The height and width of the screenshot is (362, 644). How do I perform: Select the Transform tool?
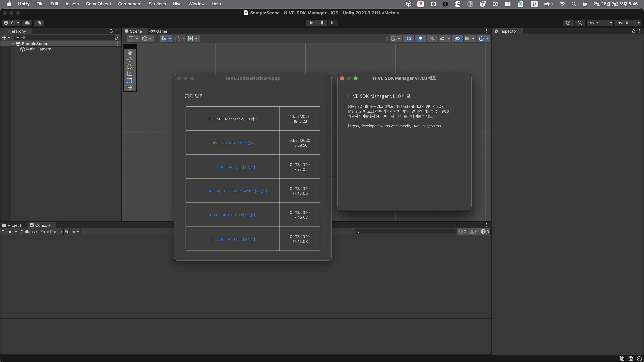pos(129,87)
